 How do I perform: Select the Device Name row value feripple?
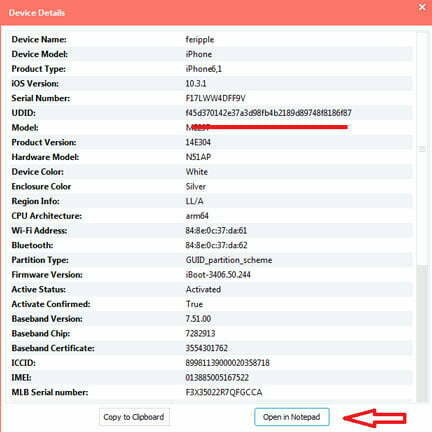200,40
